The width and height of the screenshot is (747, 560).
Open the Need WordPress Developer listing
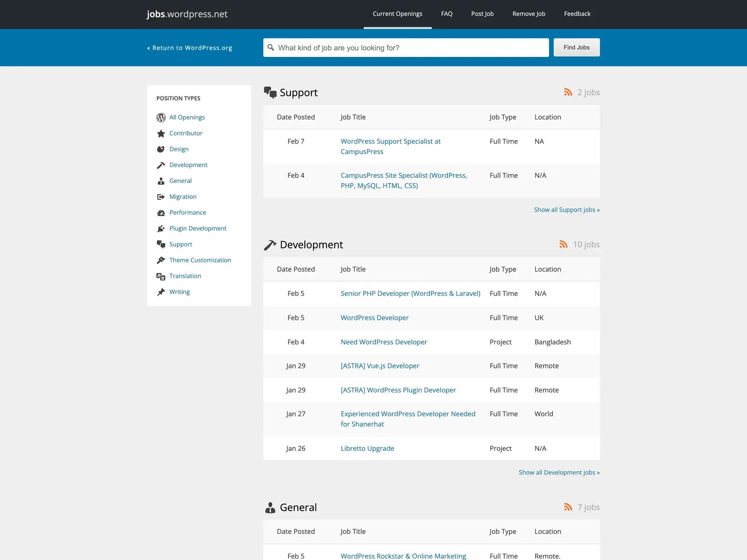pyautogui.click(x=384, y=342)
